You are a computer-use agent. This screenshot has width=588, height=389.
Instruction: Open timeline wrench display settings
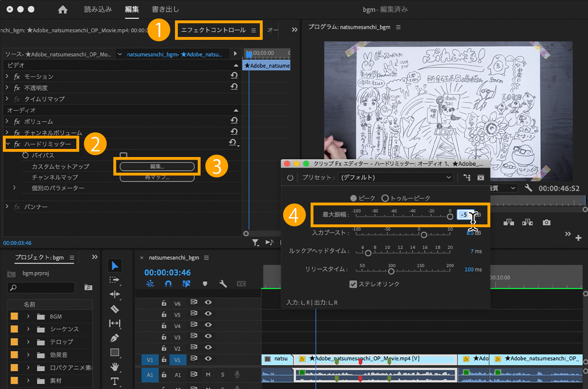[x=223, y=284]
